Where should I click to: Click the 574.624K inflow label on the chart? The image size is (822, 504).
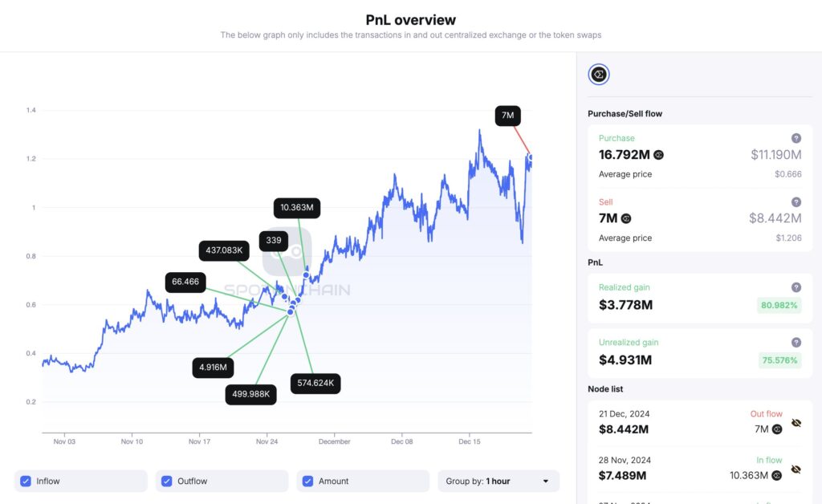click(x=315, y=384)
